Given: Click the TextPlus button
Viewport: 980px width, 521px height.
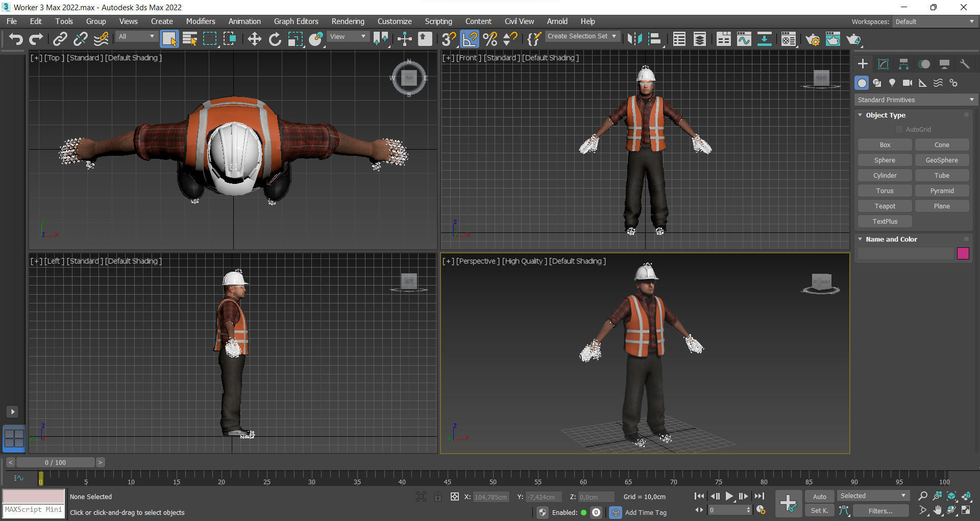Looking at the screenshot, I should [x=885, y=221].
